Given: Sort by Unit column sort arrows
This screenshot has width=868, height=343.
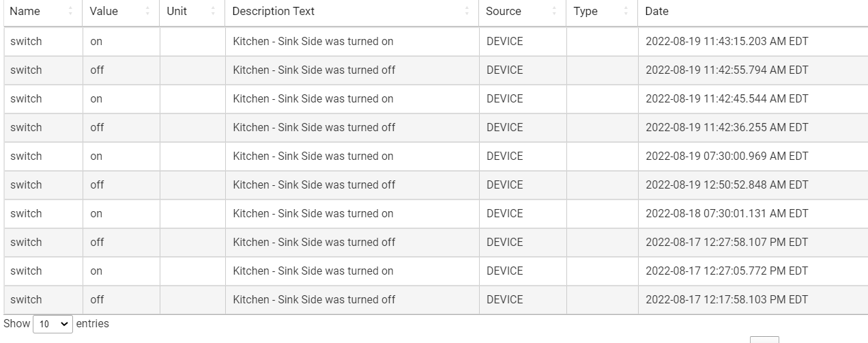Looking at the screenshot, I should click(214, 11).
